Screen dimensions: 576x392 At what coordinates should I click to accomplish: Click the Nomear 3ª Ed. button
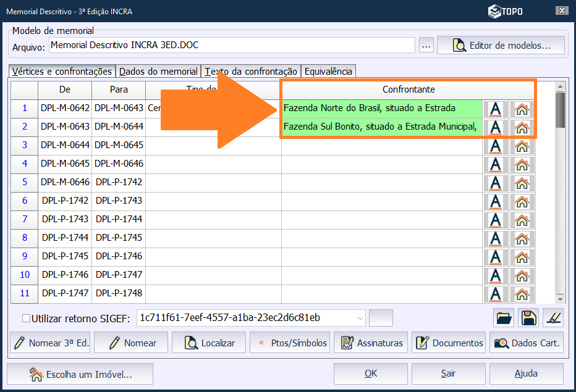coord(50,343)
